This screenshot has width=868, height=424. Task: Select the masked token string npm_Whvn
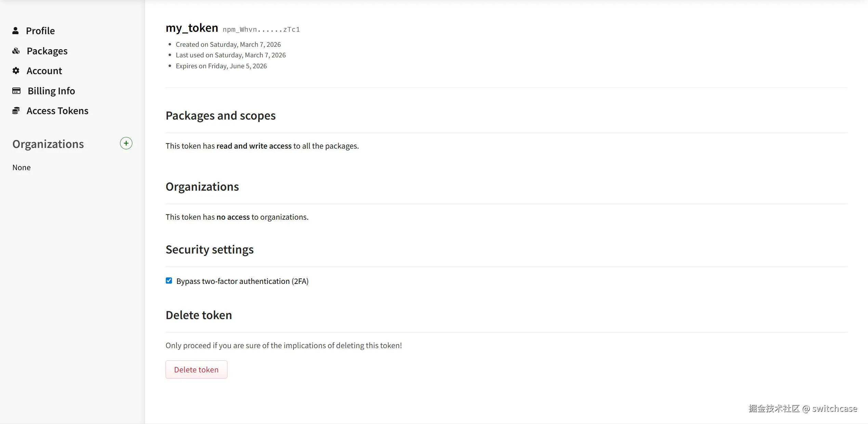point(261,29)
